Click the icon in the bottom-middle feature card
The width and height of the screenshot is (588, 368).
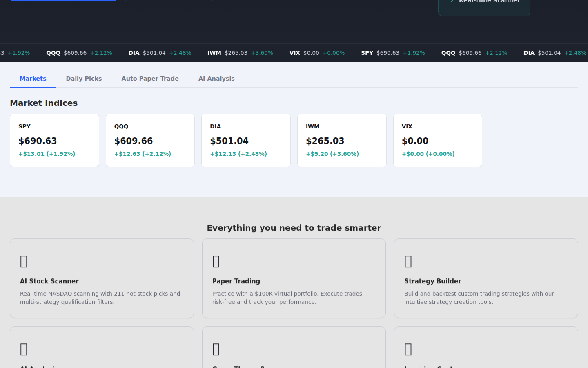coord(216,349)
